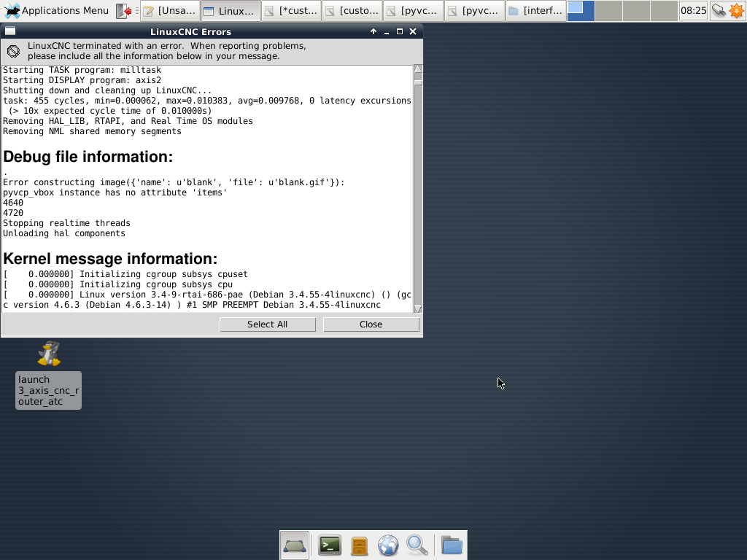Click scrollbar down arrow in error log
Image resolution: width=747 pixels, height=560 pixels.
coord(418,308)
